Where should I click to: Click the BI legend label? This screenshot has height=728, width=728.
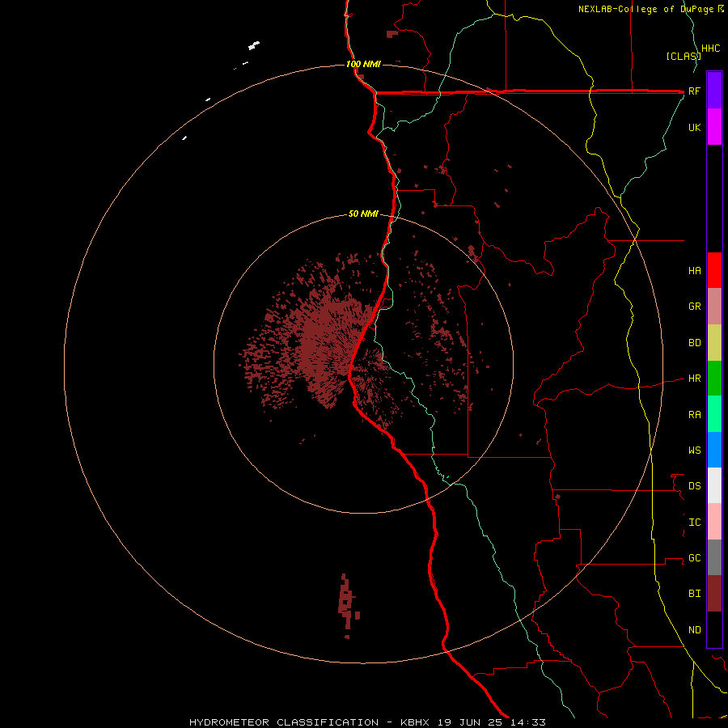tap(694, 594)
